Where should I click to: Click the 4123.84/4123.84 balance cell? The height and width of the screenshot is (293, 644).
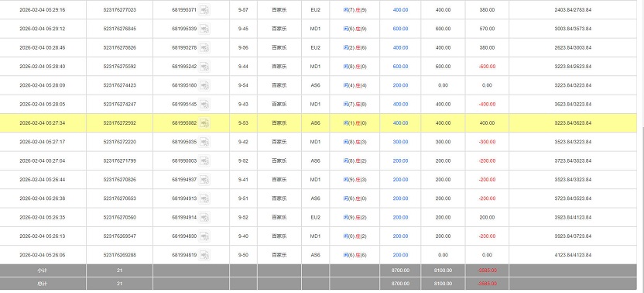click(573, 255)
